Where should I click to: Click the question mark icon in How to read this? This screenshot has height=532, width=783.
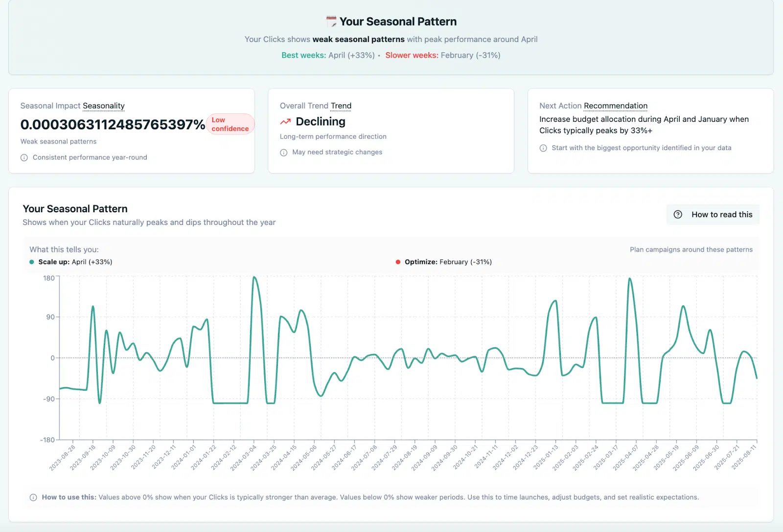(678, 214)
